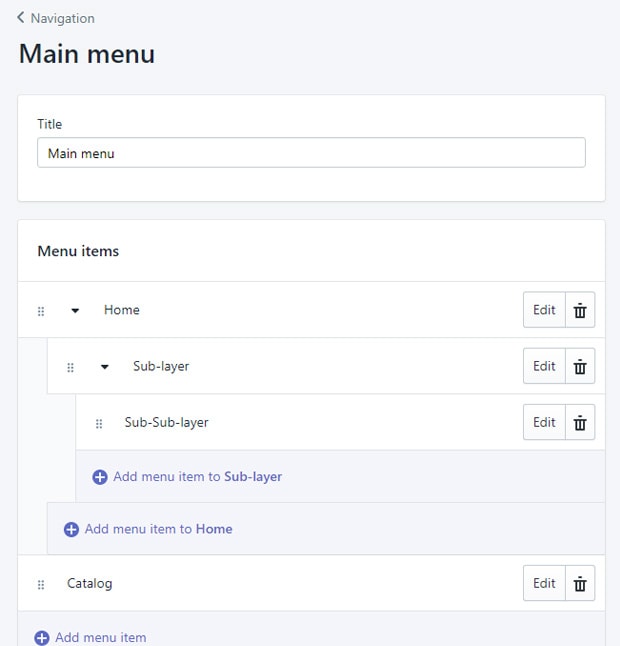Click plus icon for Add menu item to Sub-layer
Viewport: 620px width, 646px height.
[x=100, y=477]
